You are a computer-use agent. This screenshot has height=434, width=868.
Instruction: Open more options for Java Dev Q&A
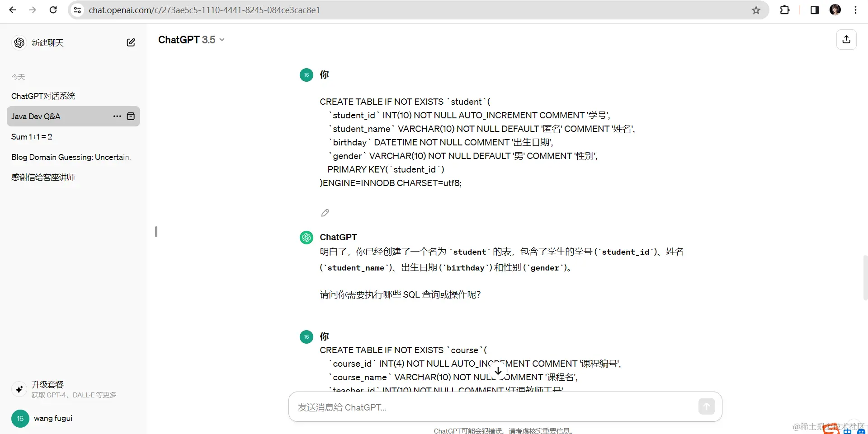click(117, 116)
